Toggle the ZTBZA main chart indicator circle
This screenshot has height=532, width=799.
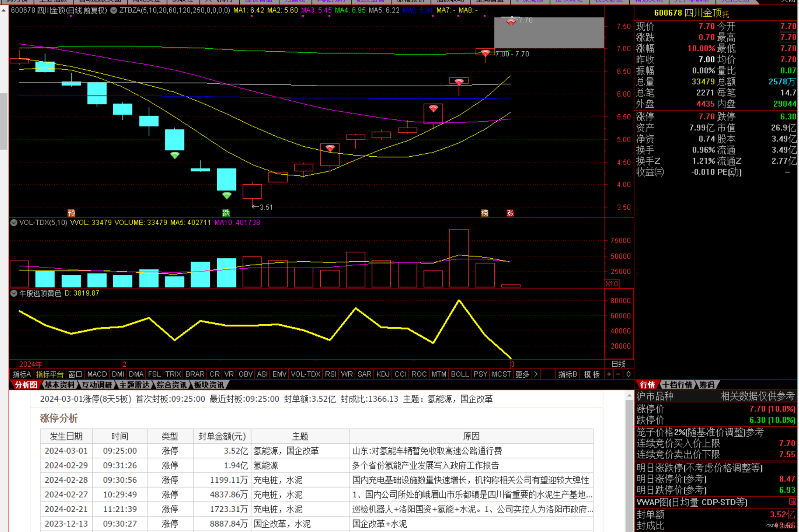(x=114, y=10)
